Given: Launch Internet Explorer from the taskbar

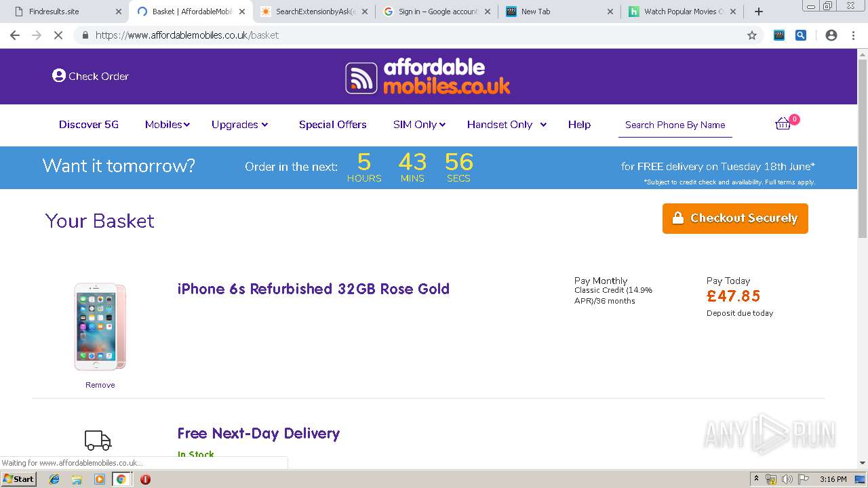Looking at the screenshot, I should (x=54, y=479).
